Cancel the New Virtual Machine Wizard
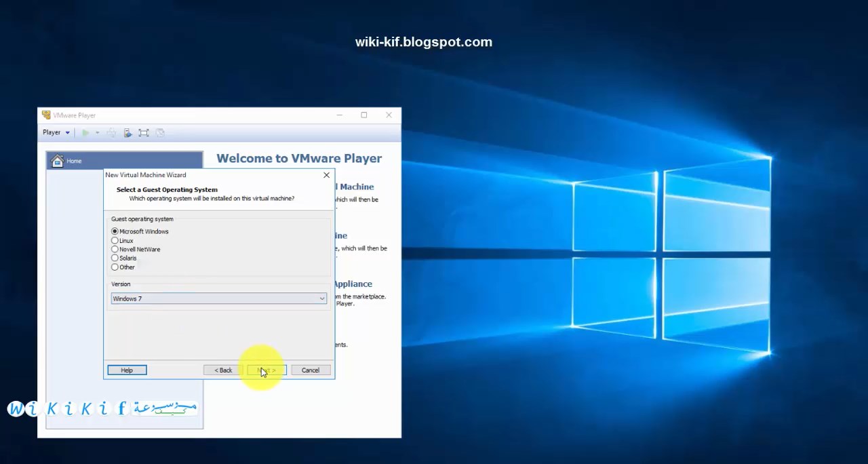868x464 pixels. (x=311, y=370)
